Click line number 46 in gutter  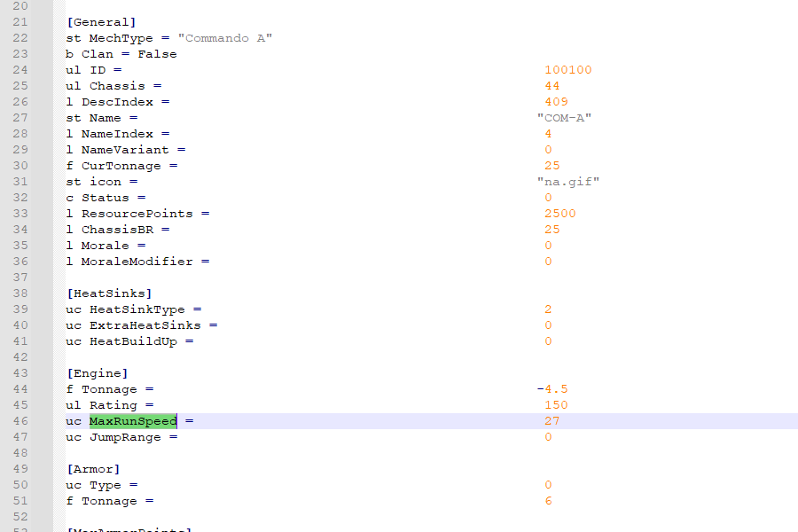[x=20, y=421]
